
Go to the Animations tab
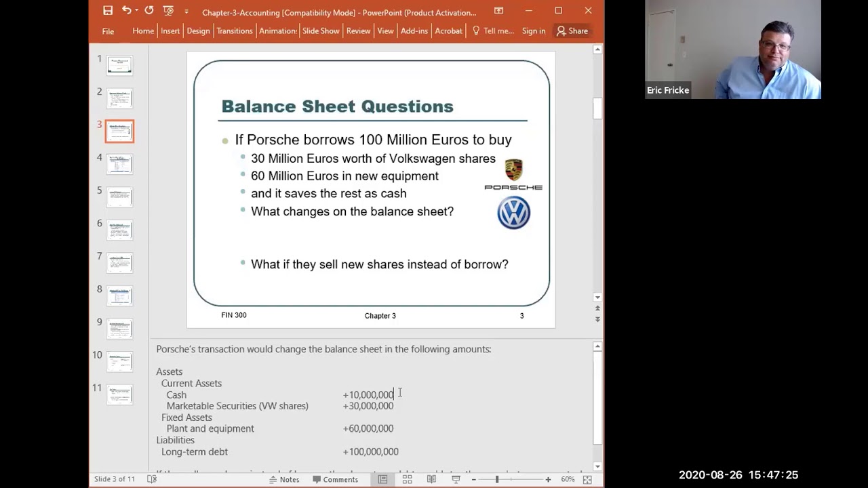click(278, 31)
